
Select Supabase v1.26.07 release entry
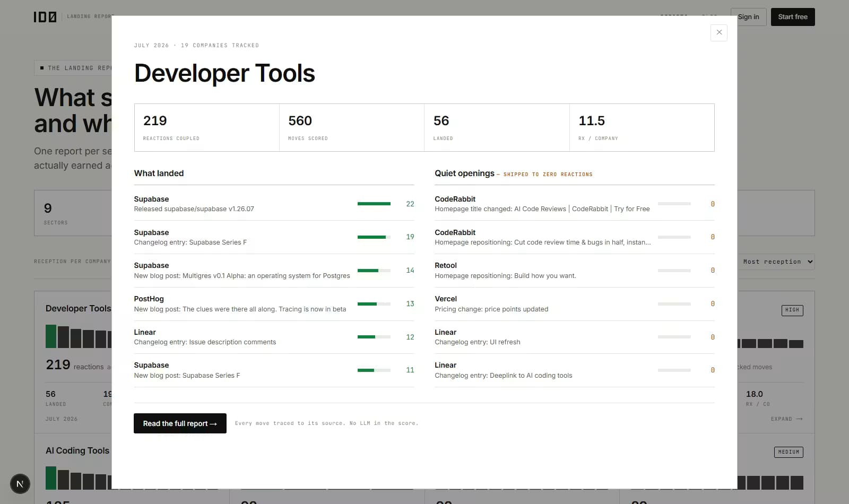click(x=274, y=204)
